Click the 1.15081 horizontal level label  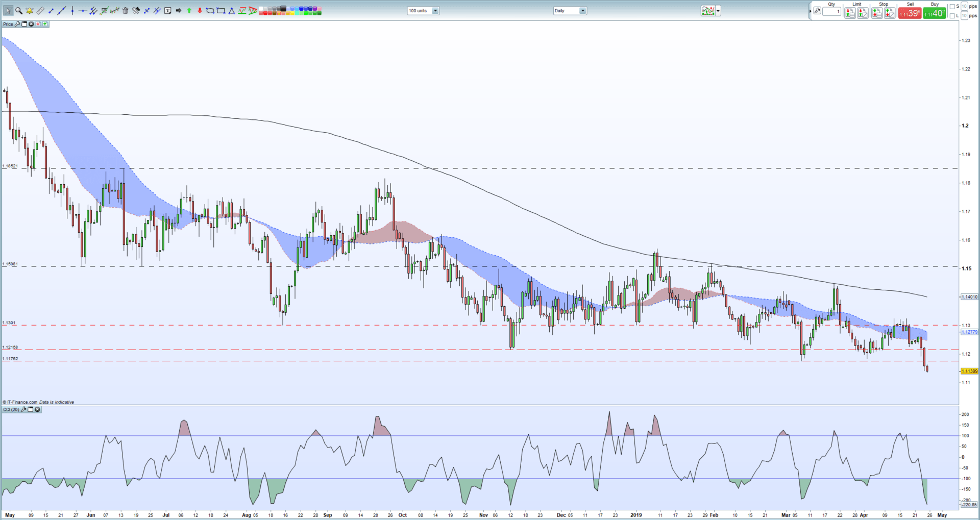tap(10, 264)
